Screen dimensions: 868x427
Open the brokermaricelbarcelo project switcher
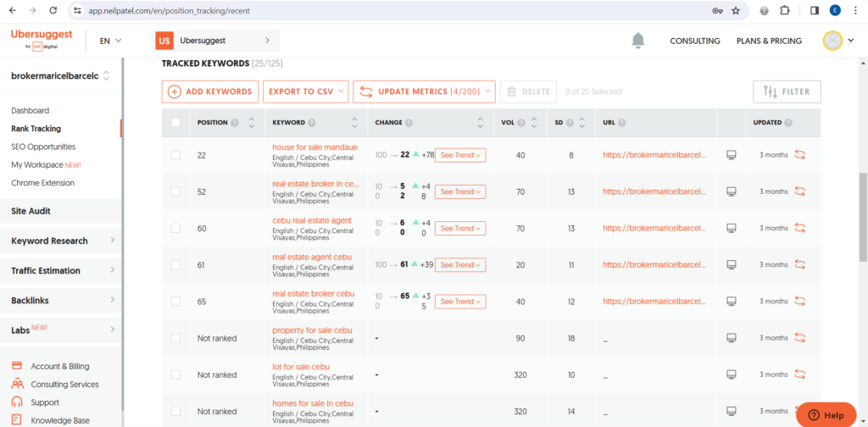pyautogui.click(x=60, y=75)
